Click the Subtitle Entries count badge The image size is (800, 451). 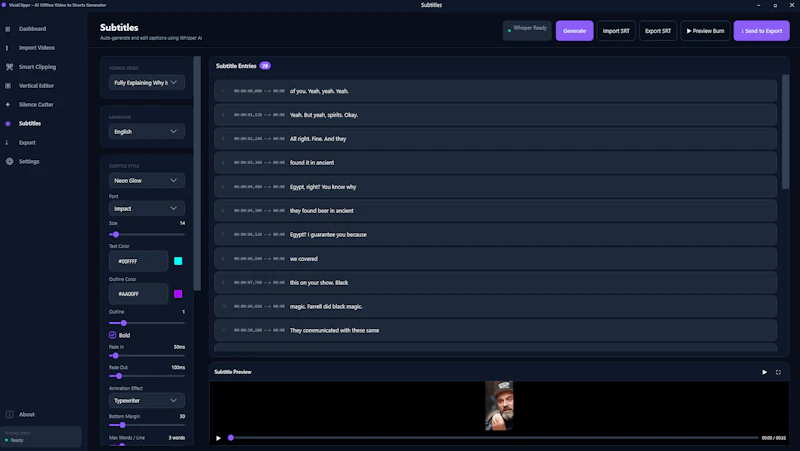tap(265, 66)
